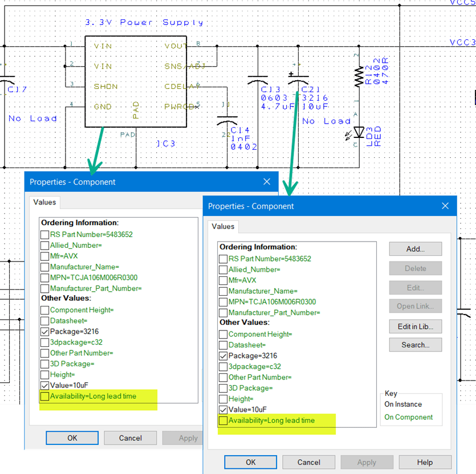Confirm with OK in left dialog
Image resolution: width=476 pixels, height=474 pixels.
(x=72, y=438)
